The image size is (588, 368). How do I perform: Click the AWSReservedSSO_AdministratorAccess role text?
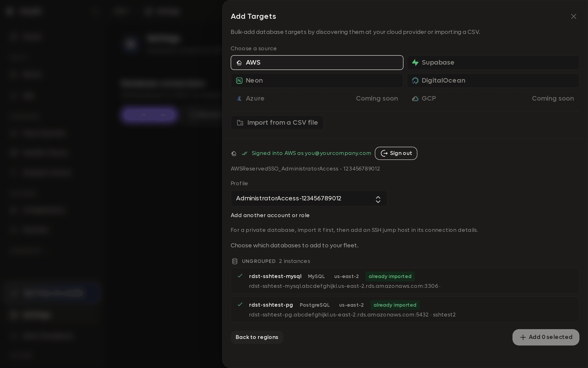click(305, 169)
